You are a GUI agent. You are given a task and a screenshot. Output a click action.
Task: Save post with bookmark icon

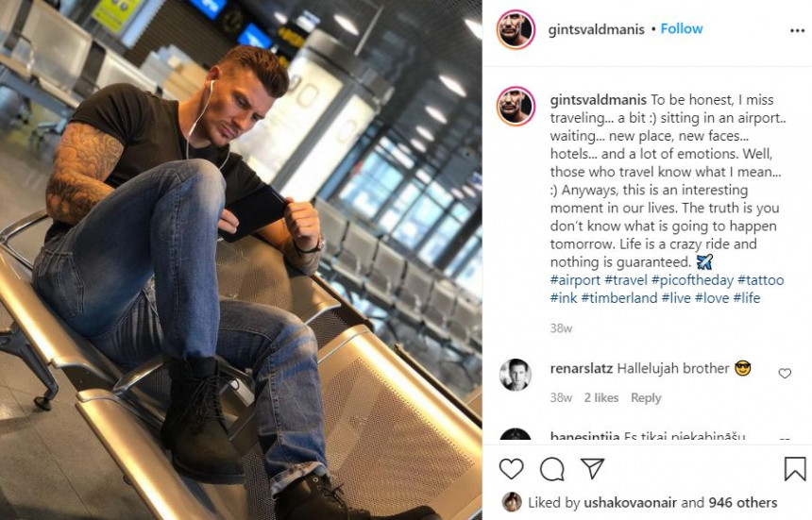tap(795, 469)
